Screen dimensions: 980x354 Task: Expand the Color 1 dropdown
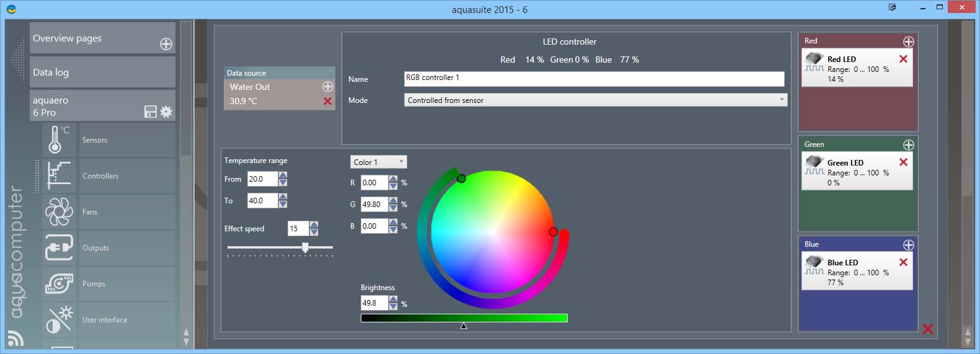[378, 162]
